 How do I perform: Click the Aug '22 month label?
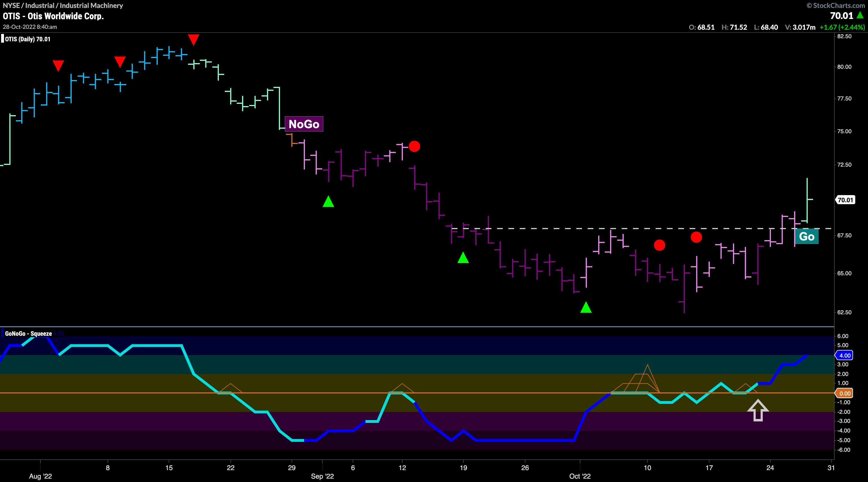coord(40,476)
